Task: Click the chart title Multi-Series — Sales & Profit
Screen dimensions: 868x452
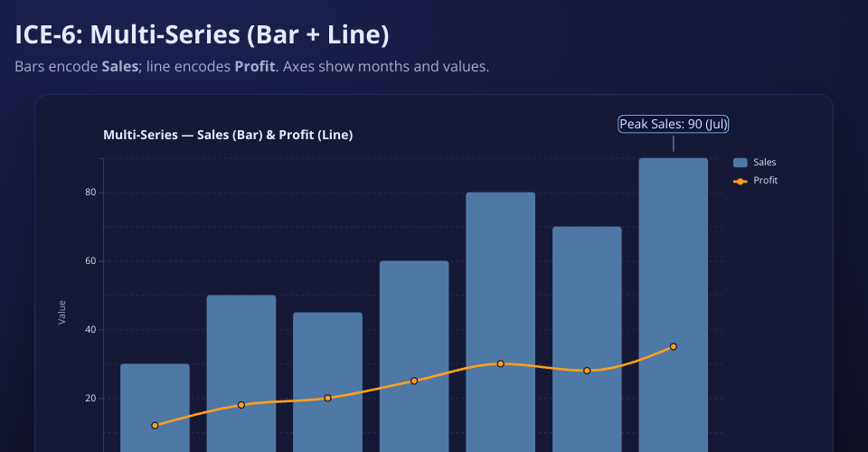Action: 228,135
